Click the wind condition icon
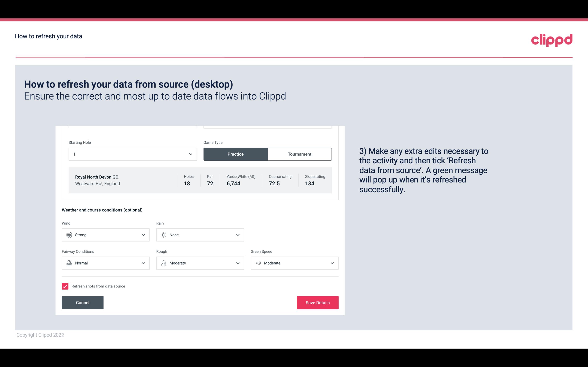 pyautogui.click(x=69, y=235)
